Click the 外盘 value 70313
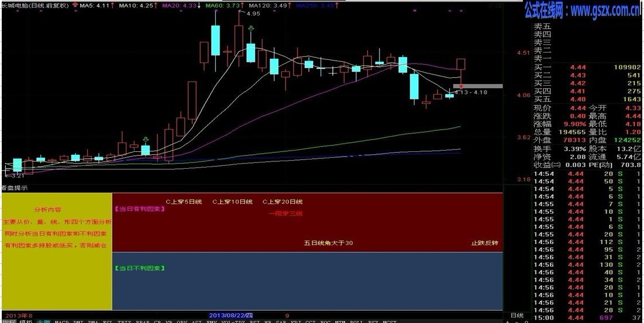Viewport: 644px width, 323px height. click(x=574, y=140)
